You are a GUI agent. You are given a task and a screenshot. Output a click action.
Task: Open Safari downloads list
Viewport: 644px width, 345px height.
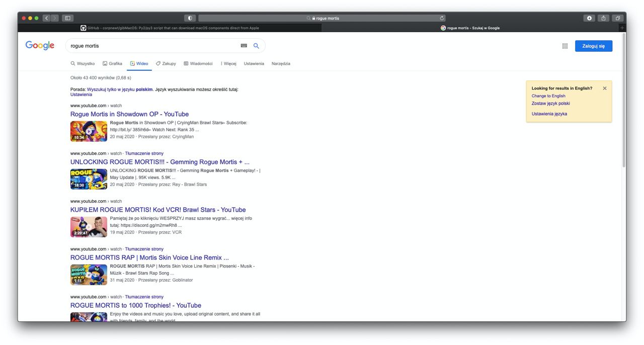click(x=589, y=18)
